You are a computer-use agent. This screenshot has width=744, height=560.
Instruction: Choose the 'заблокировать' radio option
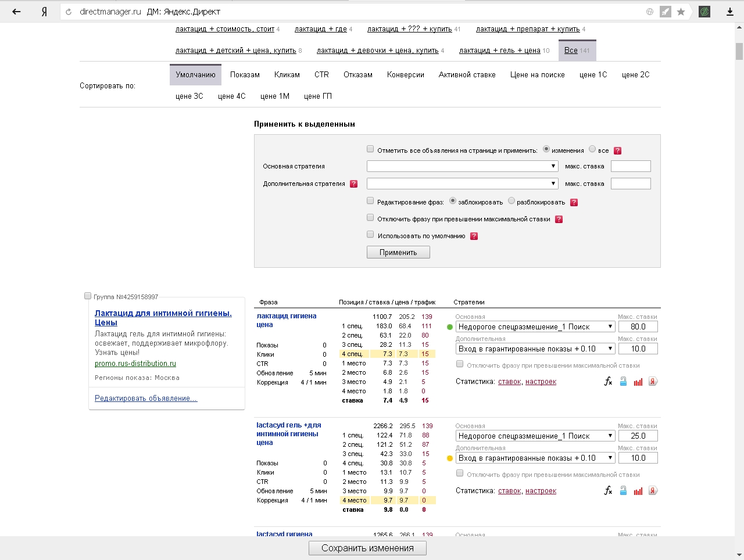tap(453, 201)
